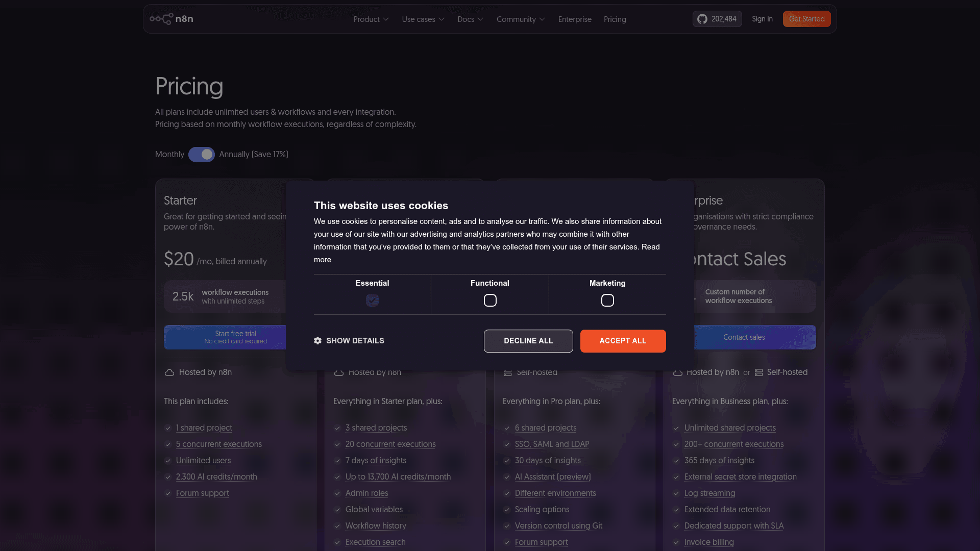This screenshot has width=980, height=551.
Task: Click Sign in in the header
Action: 762,19
